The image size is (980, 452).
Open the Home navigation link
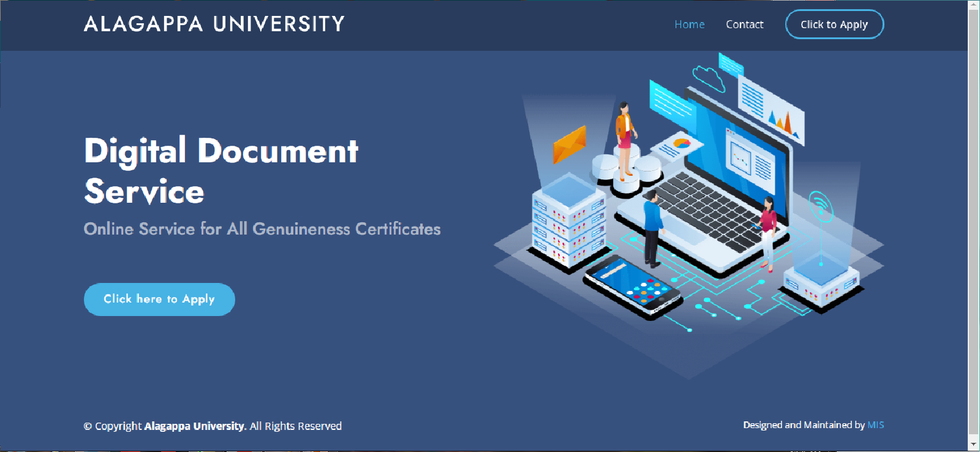[x=689, y=24]
